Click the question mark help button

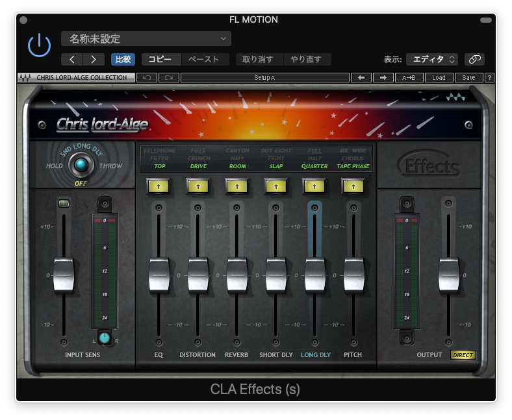coord(489,78)
